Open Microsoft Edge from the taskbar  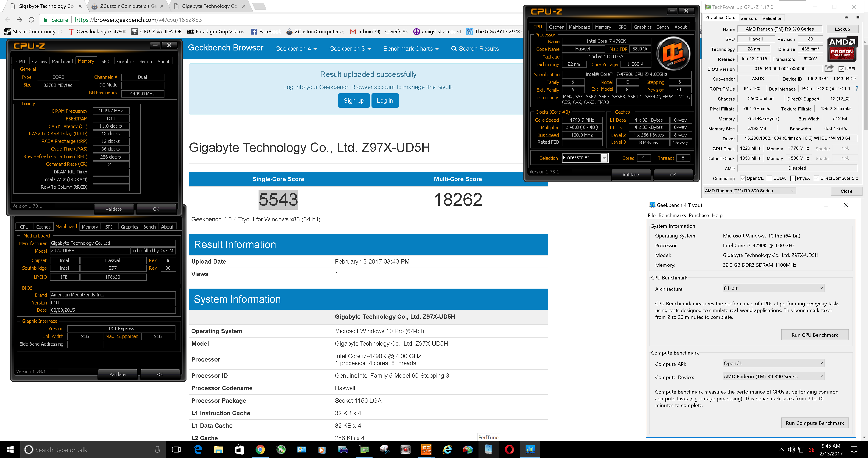(x=198, y=450)
